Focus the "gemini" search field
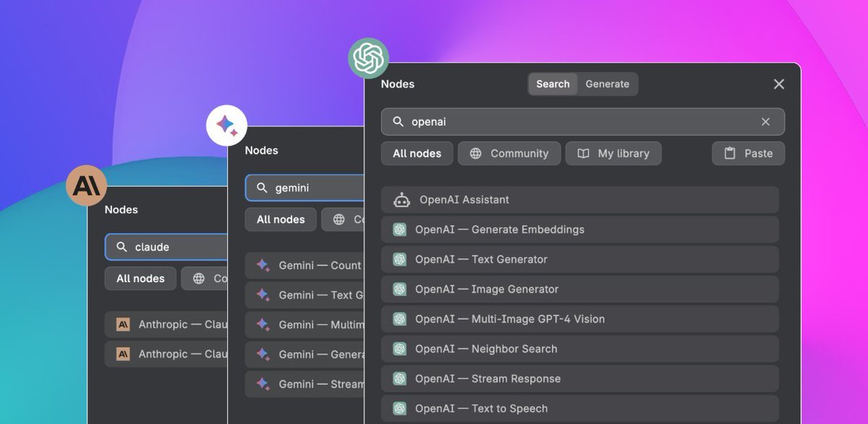868x424 pixels. click(305, 187)
